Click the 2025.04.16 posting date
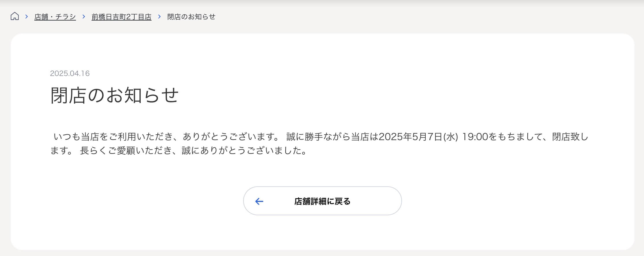Viewport: 644px width, 256px height. pyautogui.click(x=70, y=73)
